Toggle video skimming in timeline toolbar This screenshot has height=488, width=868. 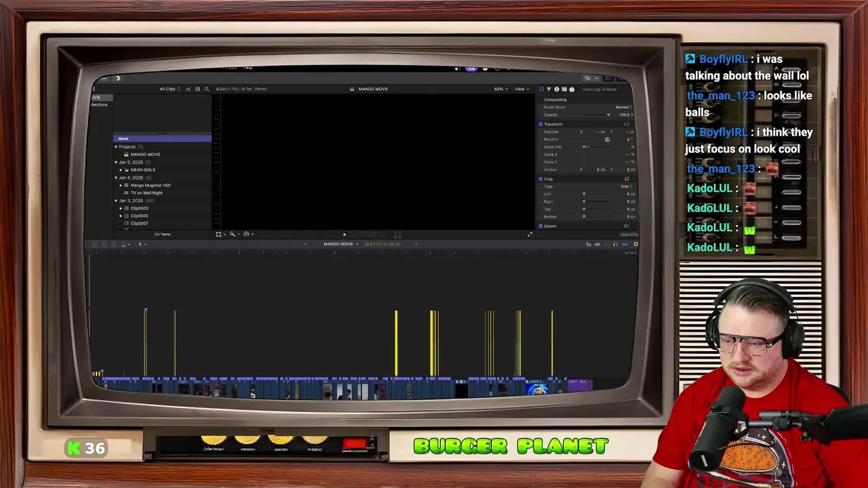pyautogui.click(x=588, y=244)
